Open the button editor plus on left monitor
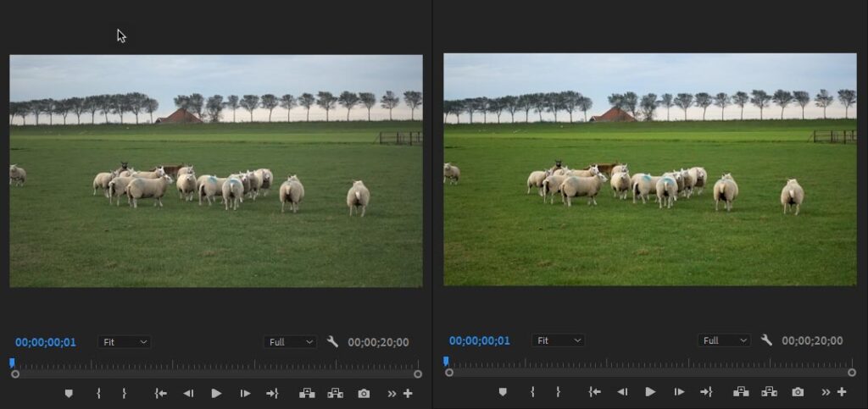This screenshot has height=409, width=868. (408, 393)
